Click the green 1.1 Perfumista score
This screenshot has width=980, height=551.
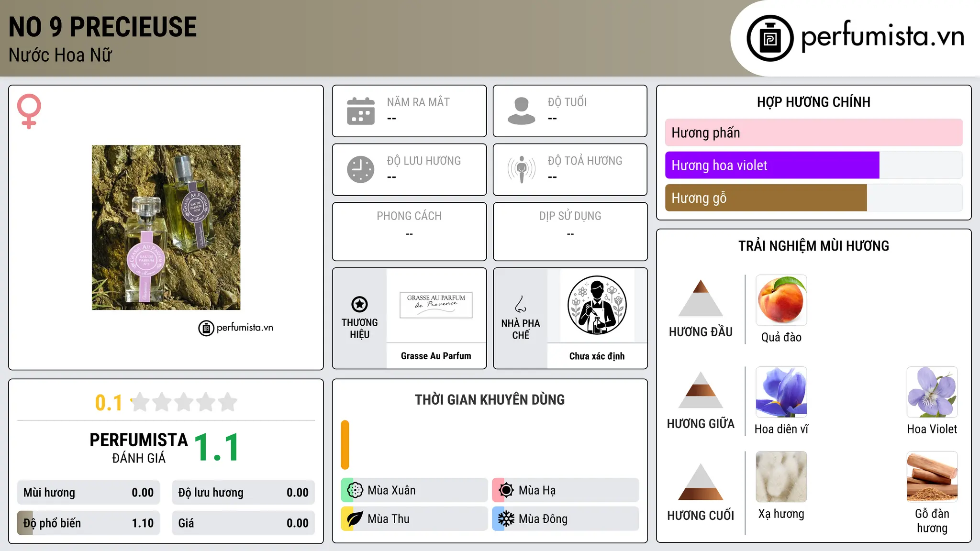[217, 448]
